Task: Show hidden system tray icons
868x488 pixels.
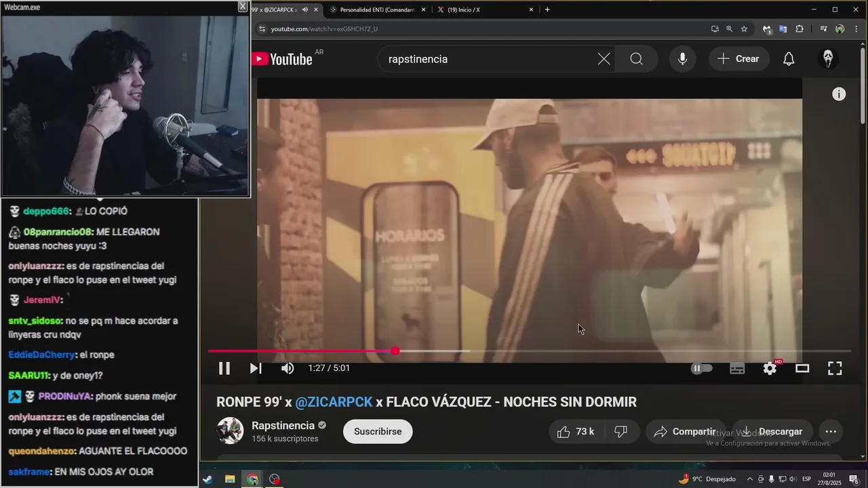Action: 750,479
